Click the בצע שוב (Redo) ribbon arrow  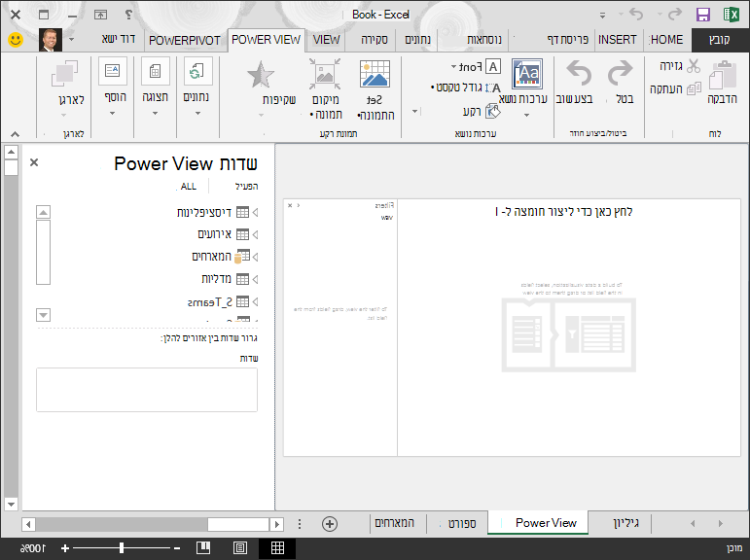click(579, 74)
